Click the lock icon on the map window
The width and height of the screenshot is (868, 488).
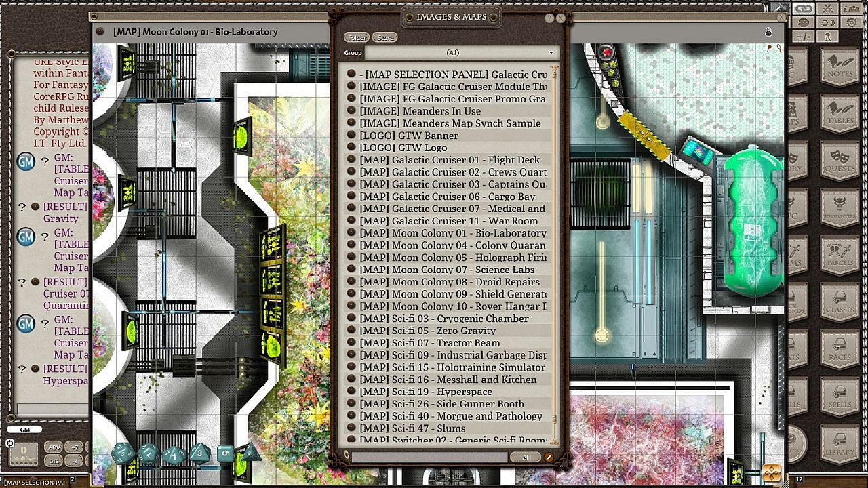[x=768, y=32]
